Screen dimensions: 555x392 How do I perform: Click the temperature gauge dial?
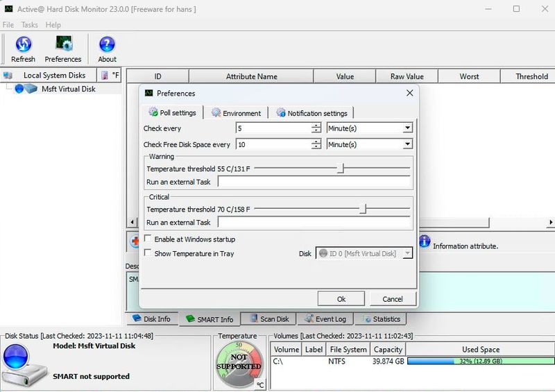pos(239,364)
